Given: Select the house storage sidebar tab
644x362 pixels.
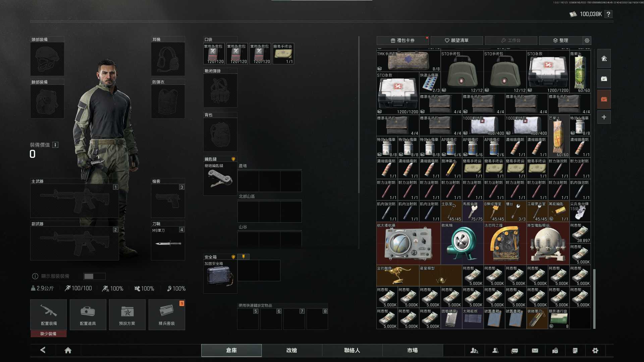Looking at the screenshot, I should click(604, 59).
